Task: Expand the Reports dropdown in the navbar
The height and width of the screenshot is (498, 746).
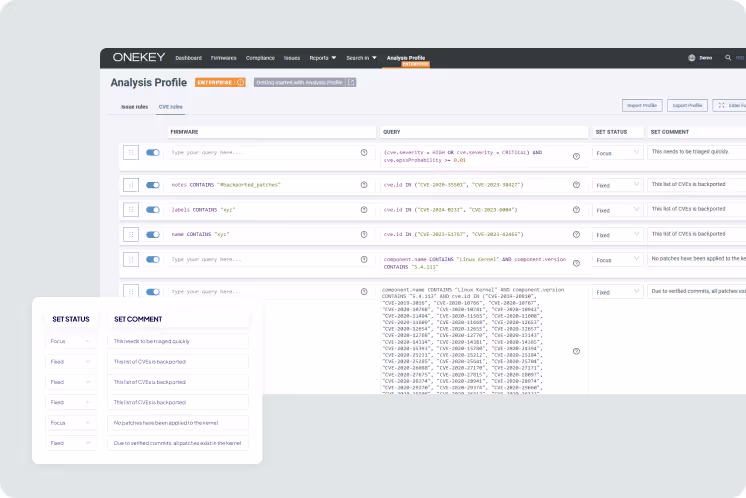Action: [323, 58]
